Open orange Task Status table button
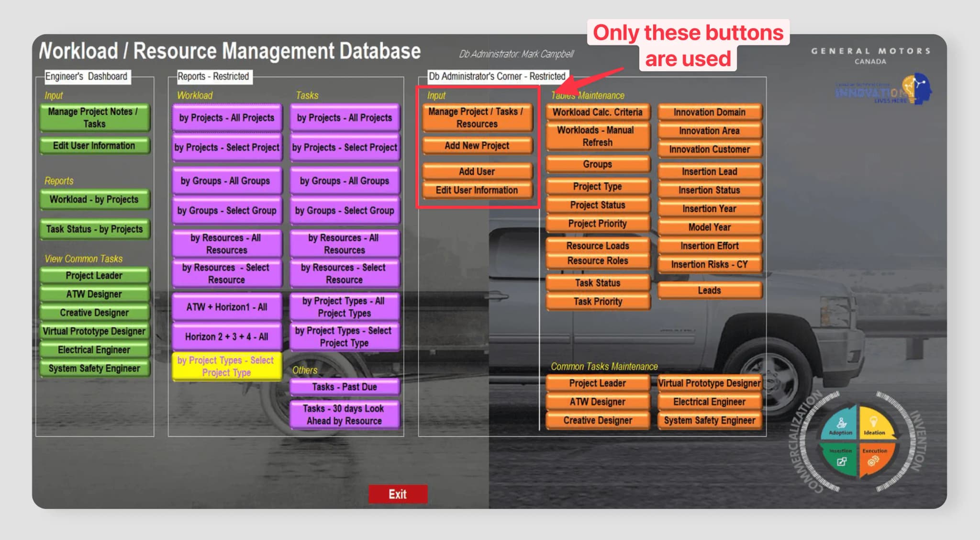This screenshot has height=540, width=980. [598, 283]
